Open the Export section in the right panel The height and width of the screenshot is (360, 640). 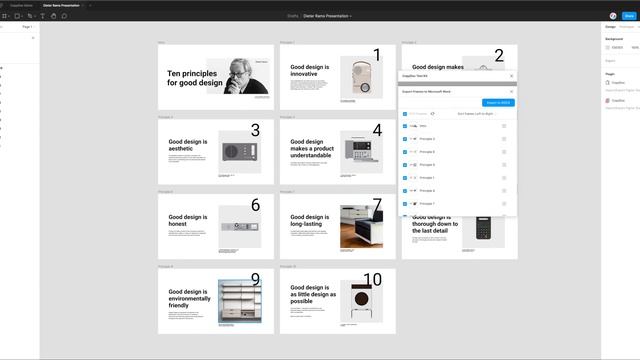(610, 61)
